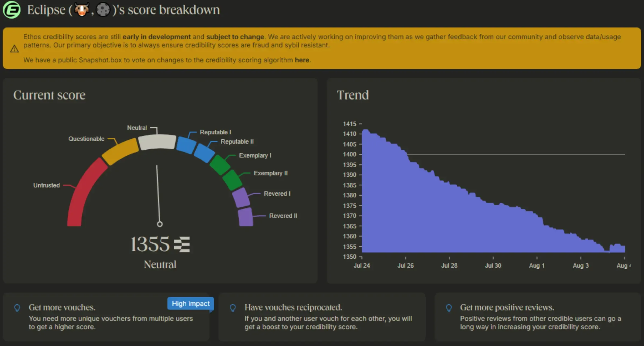
Task: Click the warning triangle icon in banner
Action: 14,49
